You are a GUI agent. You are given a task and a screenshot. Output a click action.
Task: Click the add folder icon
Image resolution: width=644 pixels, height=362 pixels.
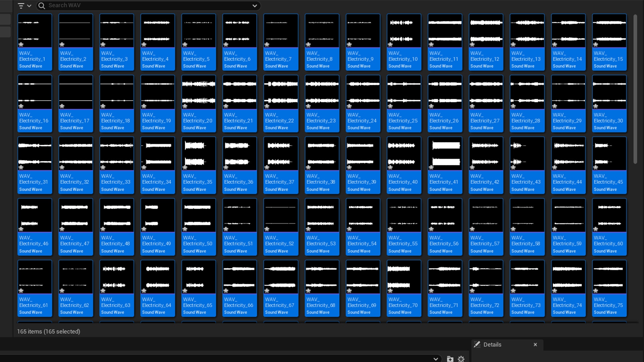coord(450,359)
